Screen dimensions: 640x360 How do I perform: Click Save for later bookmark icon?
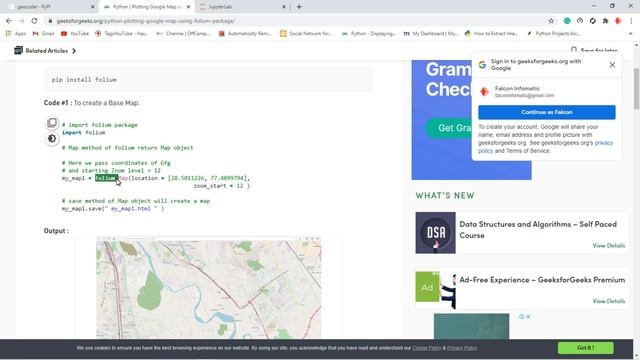[x=574, y=50]
